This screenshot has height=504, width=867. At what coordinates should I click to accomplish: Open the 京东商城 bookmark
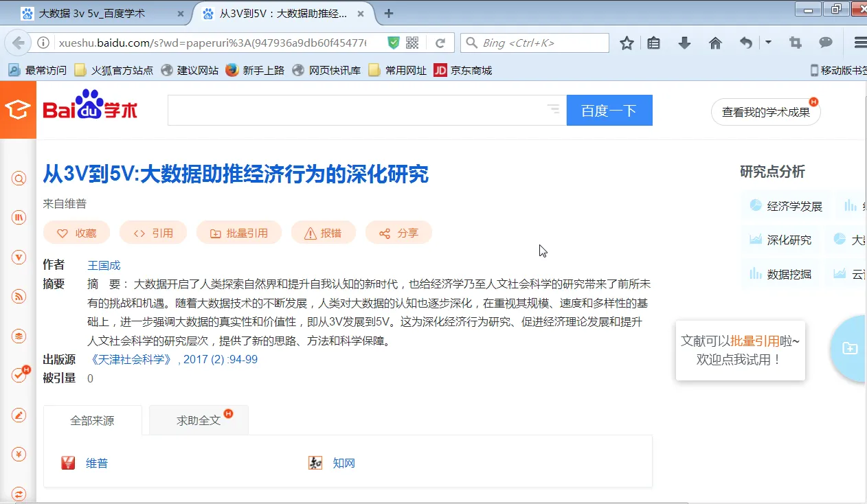pos(471,70)
